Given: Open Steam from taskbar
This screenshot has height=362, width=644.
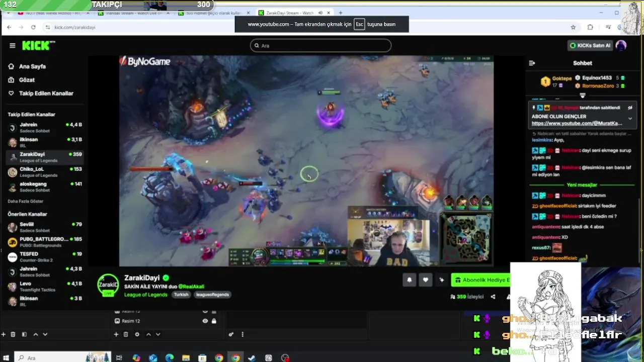Looking at the screenshot, I should click(x=252, y=358).
